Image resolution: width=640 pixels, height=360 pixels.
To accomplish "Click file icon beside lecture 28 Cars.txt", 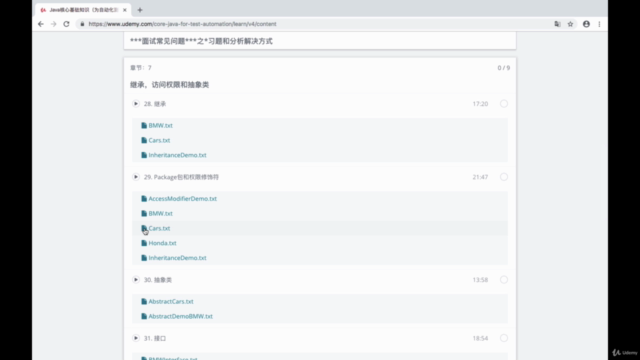I will (144, 140).
